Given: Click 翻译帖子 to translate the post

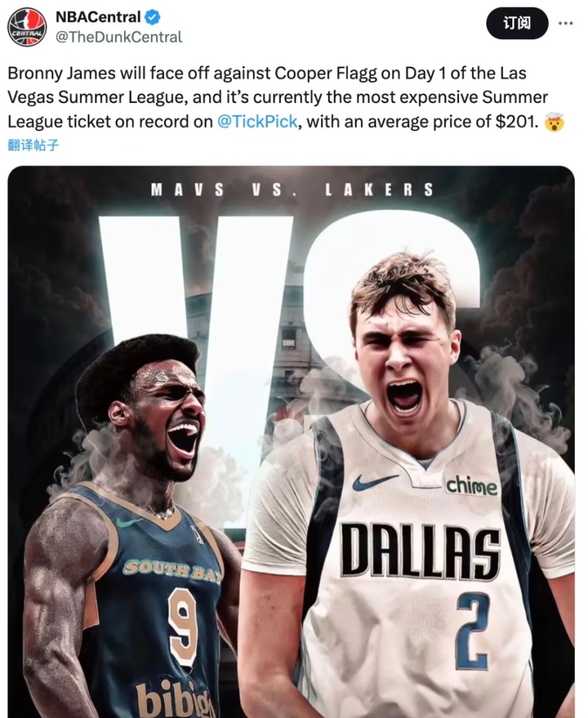Looking at the screenshot, I should click(34, 146).
